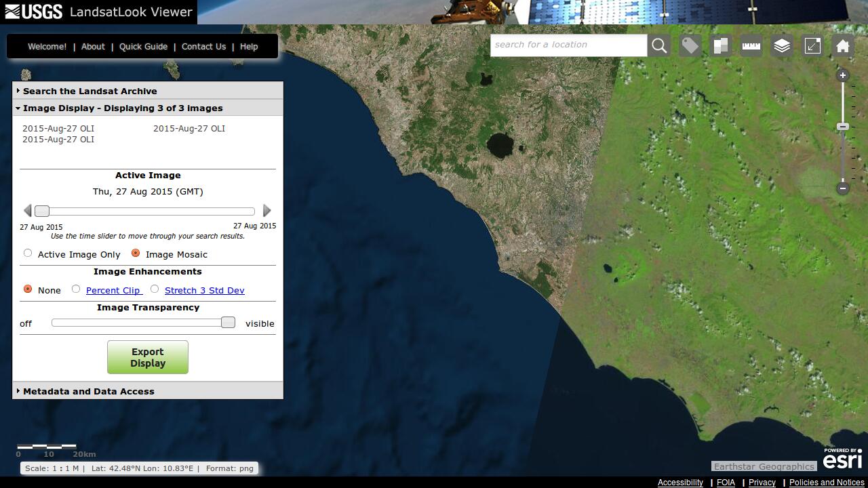Open the Privacy footer link

click(x=762, y=483)
